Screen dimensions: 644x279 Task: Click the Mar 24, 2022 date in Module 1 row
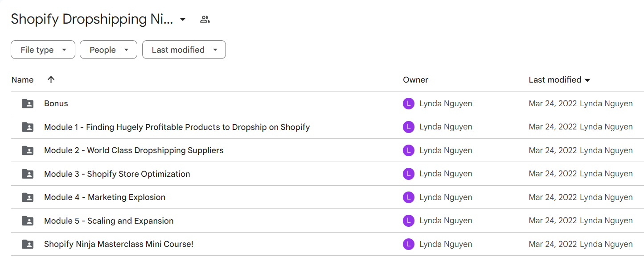click(553, 127)
